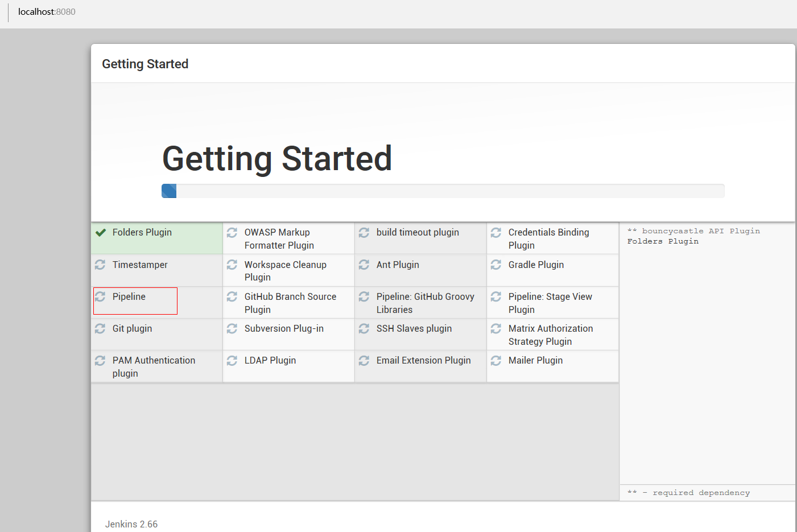
Task: Click the sync icon beside Workspace Cleanup Plugin
Action: click(x=232, y=265)
